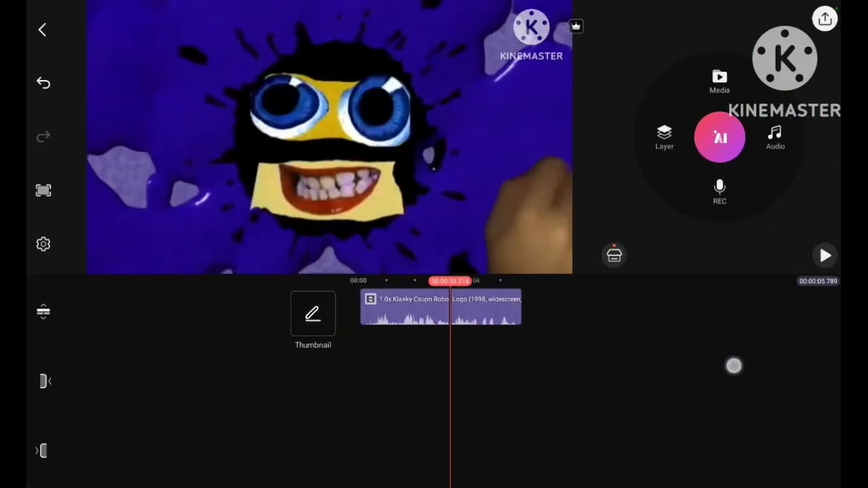Tap the total duration 00:00:05.789
The width and height of the screenshot is (868, 488).
(x=818, y=281)
